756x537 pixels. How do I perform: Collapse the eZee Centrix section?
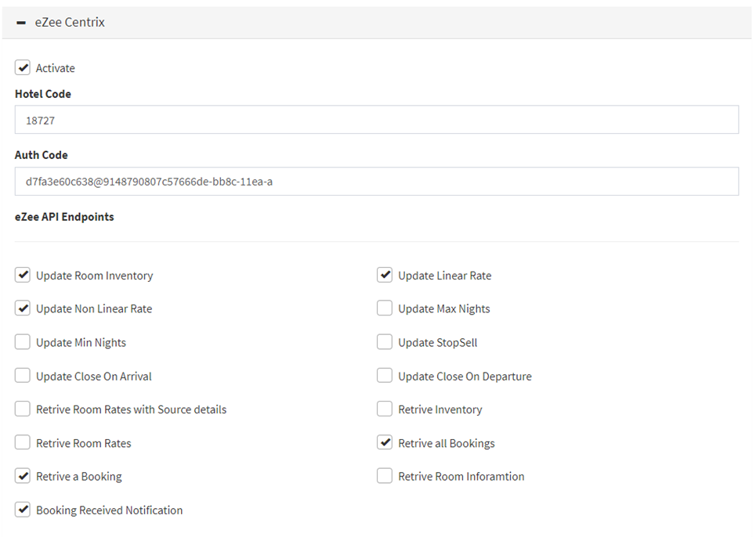point(20,23)
